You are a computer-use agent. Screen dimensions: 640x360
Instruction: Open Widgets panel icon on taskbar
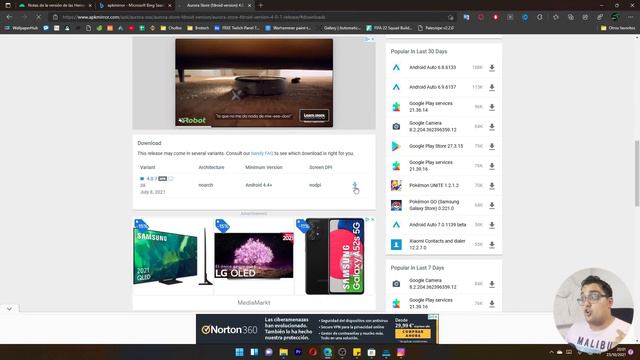[254, 352]
